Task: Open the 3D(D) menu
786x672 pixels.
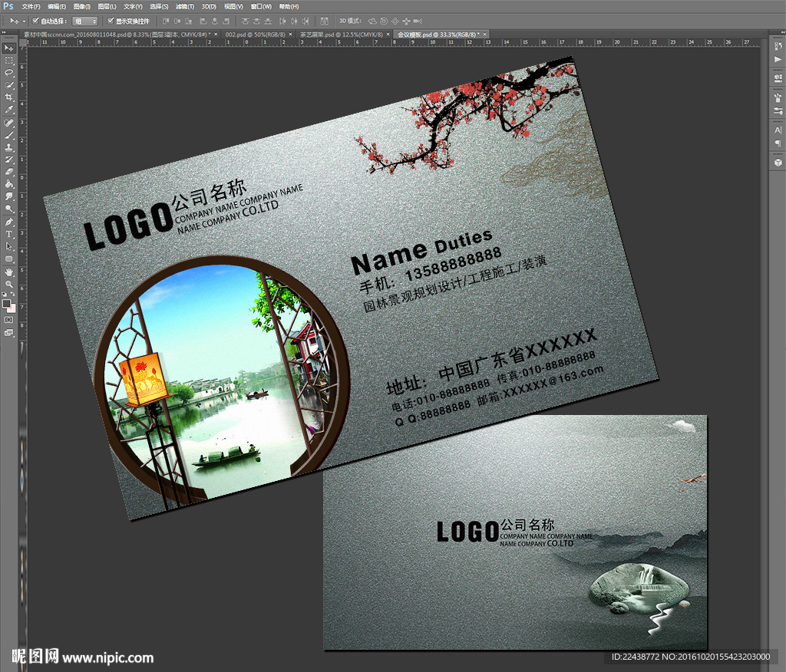Action: pyautogui.click(x=209, y=6)
